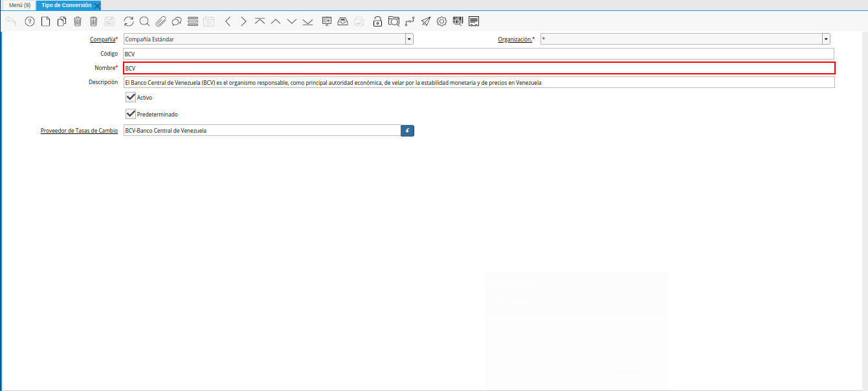The image size is (868, 391).
Task: Click the print printer icon
Action: [359, 21]
